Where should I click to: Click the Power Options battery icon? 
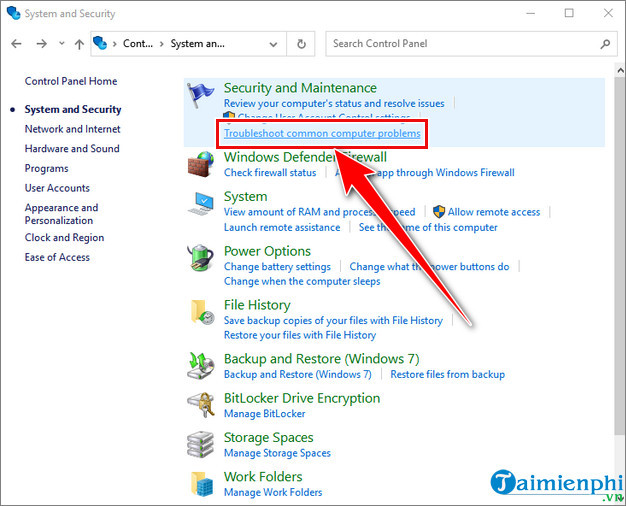tap(202, 258)
